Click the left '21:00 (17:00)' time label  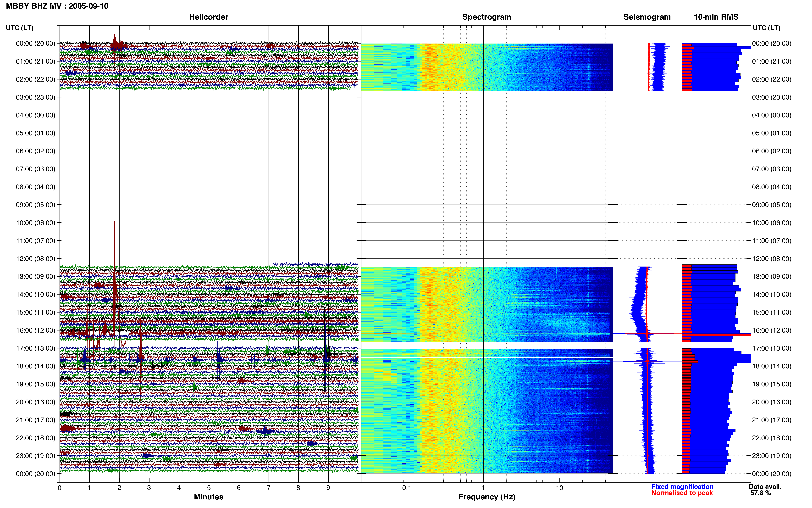[x=36, y=420]
